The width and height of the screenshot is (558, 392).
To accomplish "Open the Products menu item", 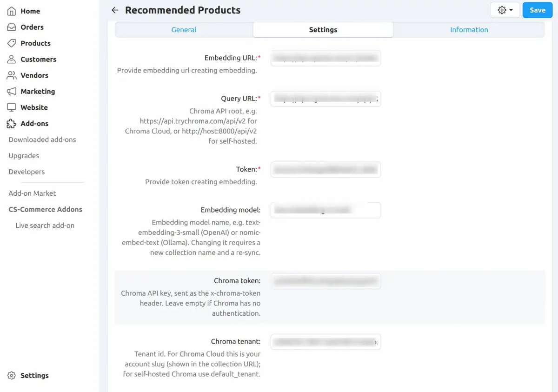I will [35, 43].
